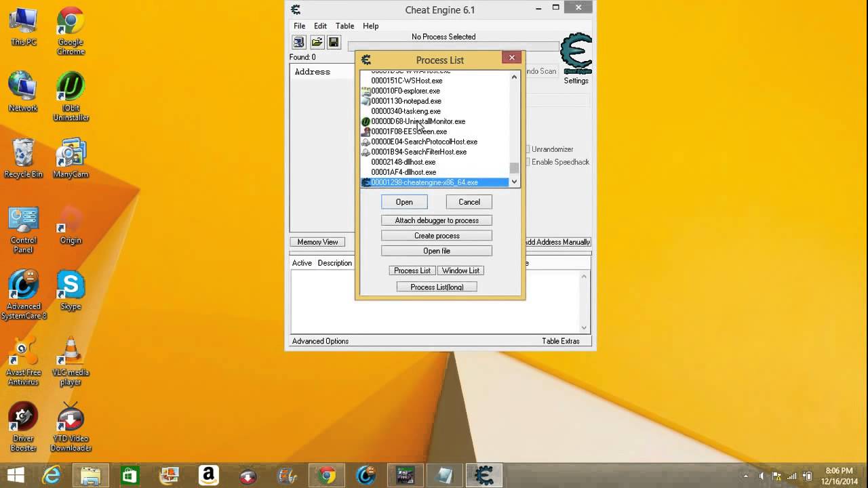Open VLC media player desktop icon
This screenshot has width=868, height=488.
[71, 362]
